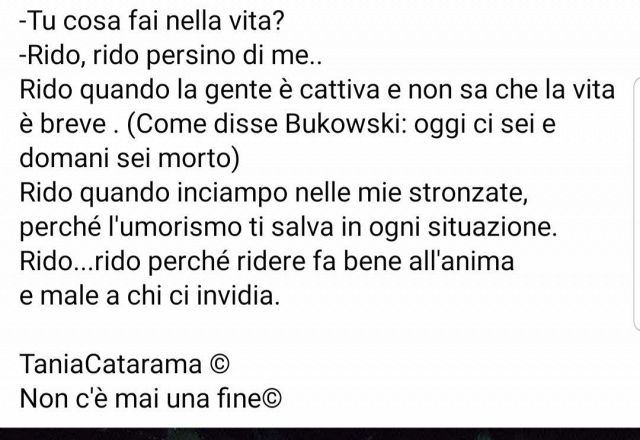640x440 pixels.
Task: Click the line 'e male a chi ci invidia.'
Action: (x=150, y=296)
